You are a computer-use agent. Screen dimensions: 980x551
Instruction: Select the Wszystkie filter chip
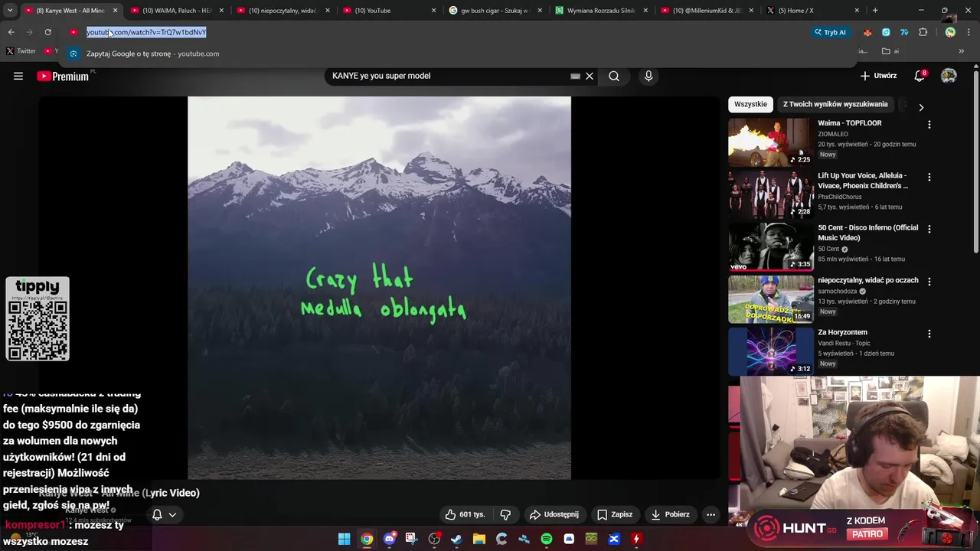pos(750,104)
